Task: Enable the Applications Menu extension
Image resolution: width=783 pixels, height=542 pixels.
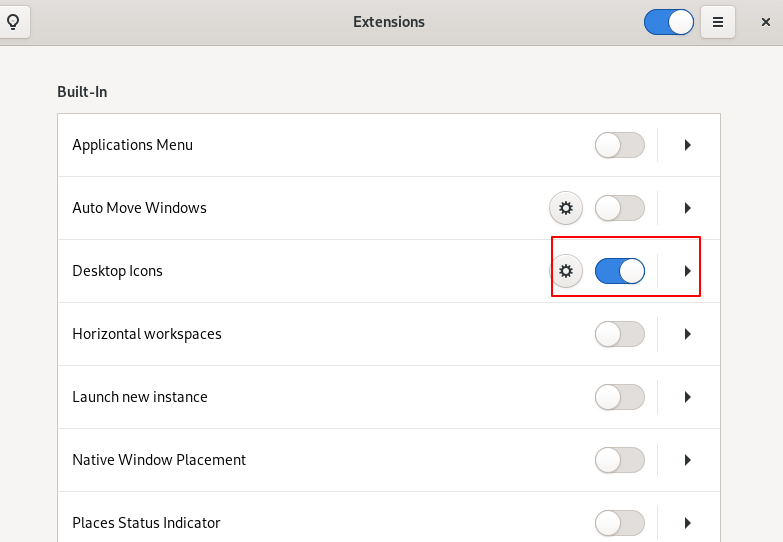Action: coord(620,145)
